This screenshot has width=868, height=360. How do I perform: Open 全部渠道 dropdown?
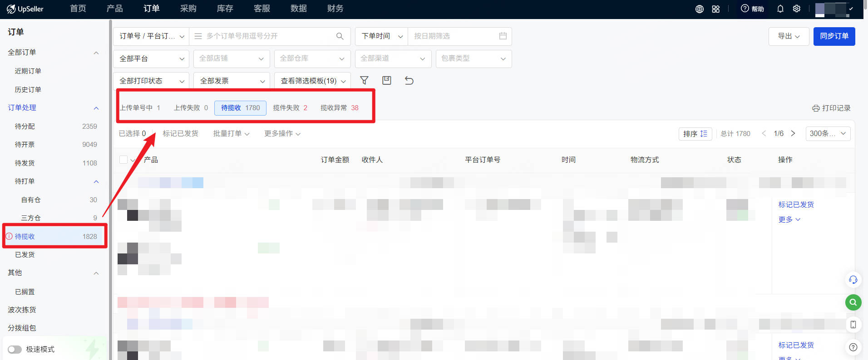pos(393,58)
